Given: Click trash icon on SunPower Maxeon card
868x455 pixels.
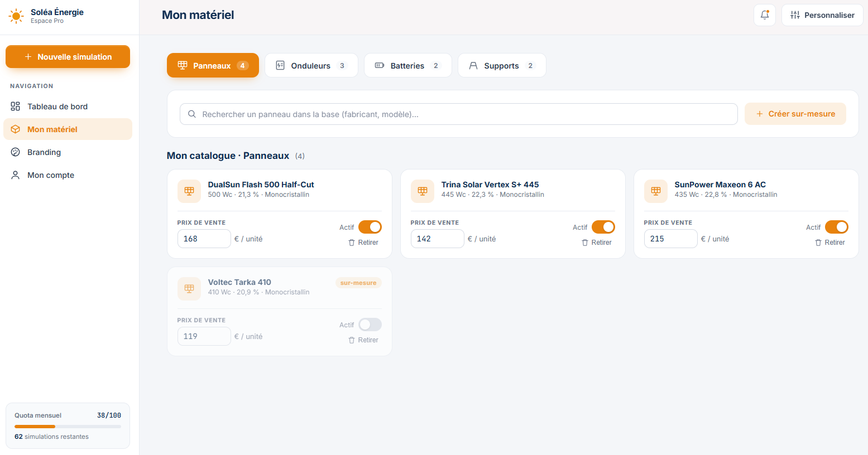Looking at the screenshot, I should (818, 243).
